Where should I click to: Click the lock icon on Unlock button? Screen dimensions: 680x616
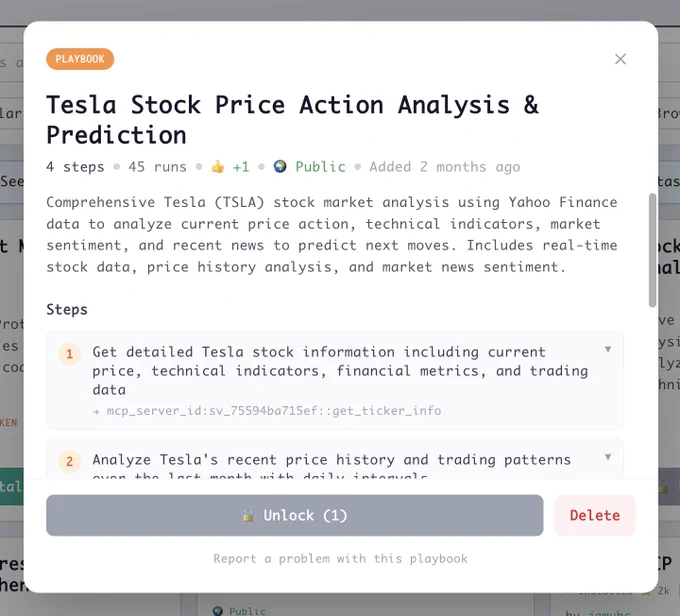pos(248,515)
